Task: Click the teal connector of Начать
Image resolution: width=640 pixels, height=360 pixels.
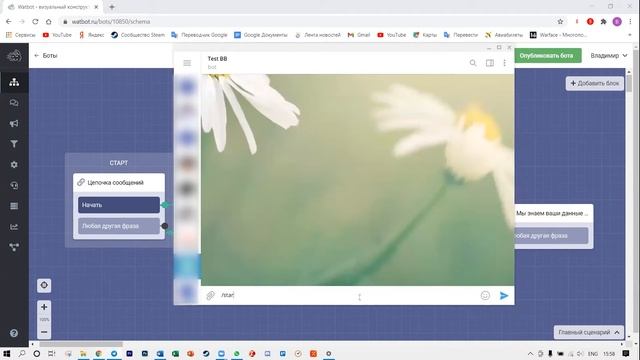Action: [x=165, y=205]
